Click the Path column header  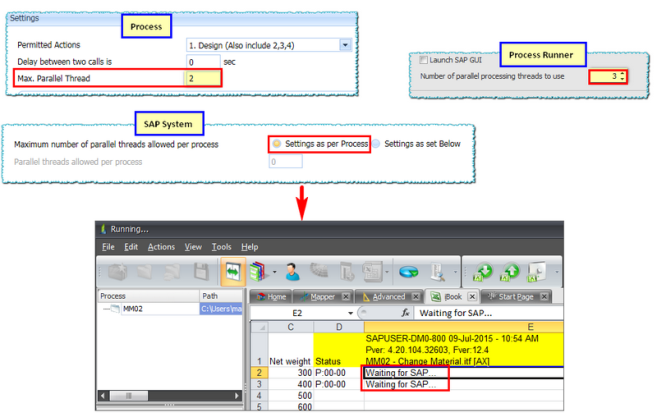(221, 296)
